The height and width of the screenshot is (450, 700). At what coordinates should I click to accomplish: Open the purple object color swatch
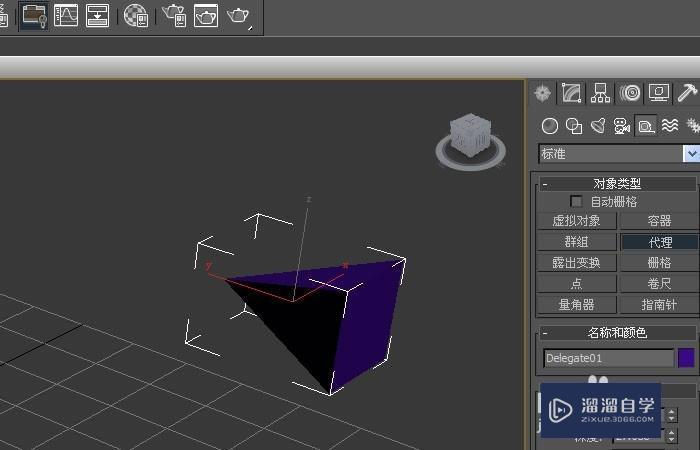(686, 358)
